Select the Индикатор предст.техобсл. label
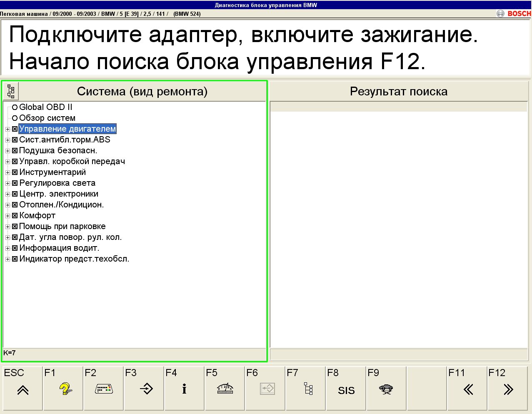 (x=74, y=259)
